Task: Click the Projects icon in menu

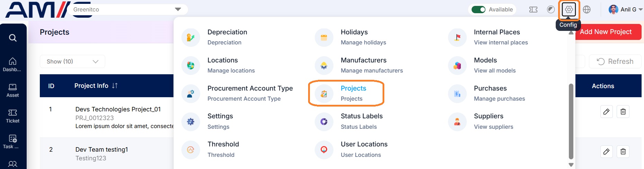Action: coord(324,94)
